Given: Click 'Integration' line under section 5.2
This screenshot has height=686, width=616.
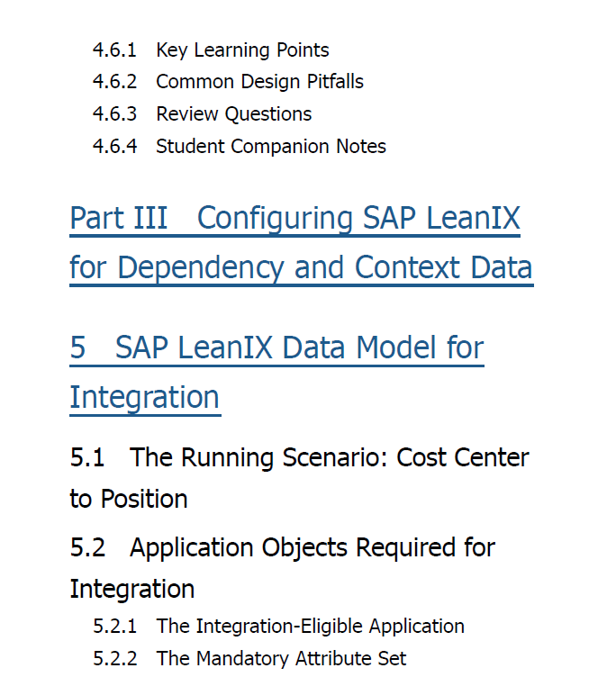Looking at the screenshot, I should click(x=131, y=590).
